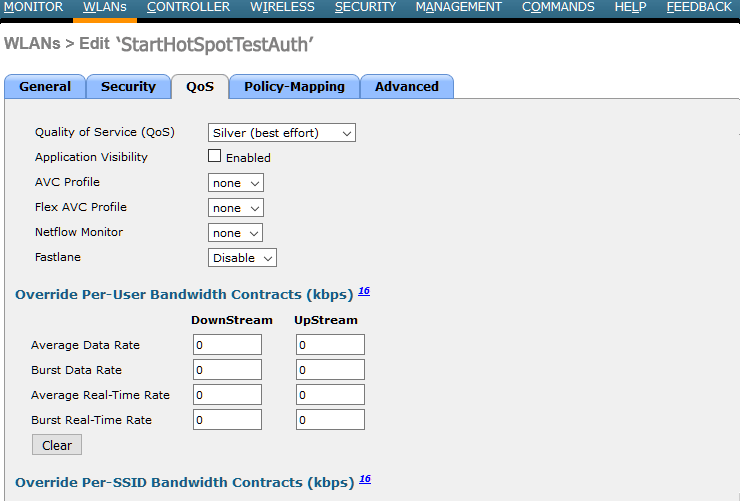Open the Flex AVC Profile dropdown
740x501 pixels.
pyautogui.click(x=235, y=208)
